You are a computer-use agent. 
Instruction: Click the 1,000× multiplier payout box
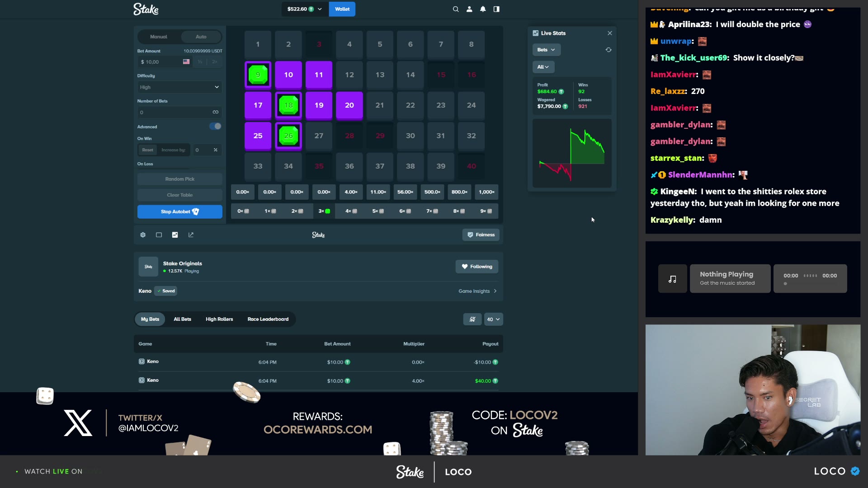pyautogui.click(x=486, y=192)
